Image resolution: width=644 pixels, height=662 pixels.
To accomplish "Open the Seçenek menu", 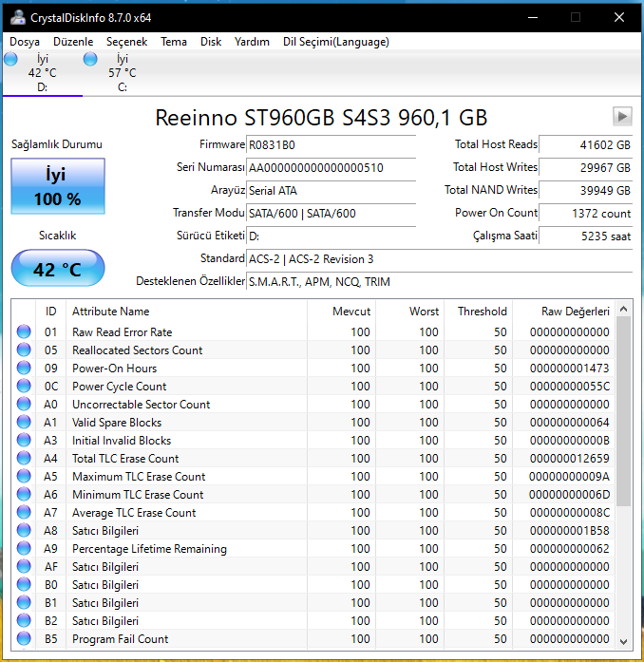I will [x=126, y=42].
